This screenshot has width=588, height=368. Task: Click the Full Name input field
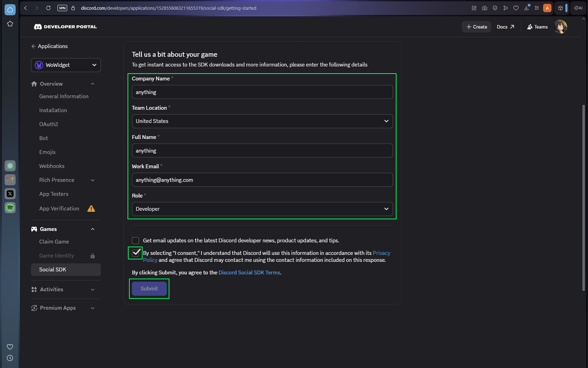(x=262, y=151)
